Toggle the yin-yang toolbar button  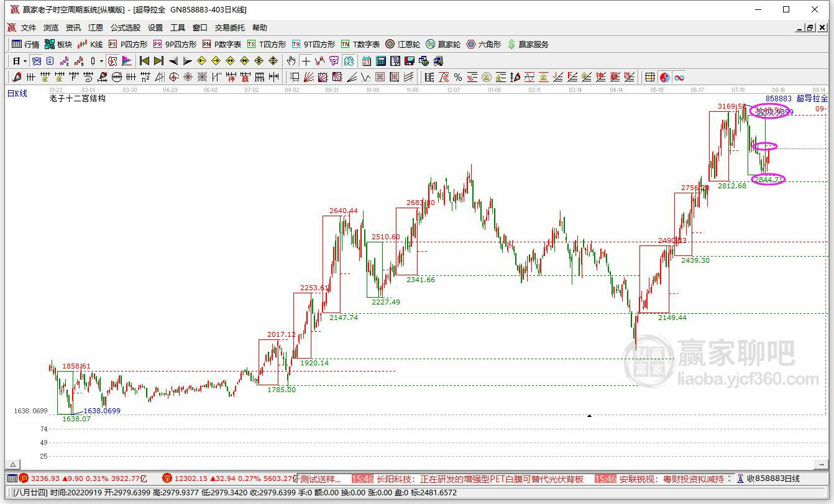(664, 77)
